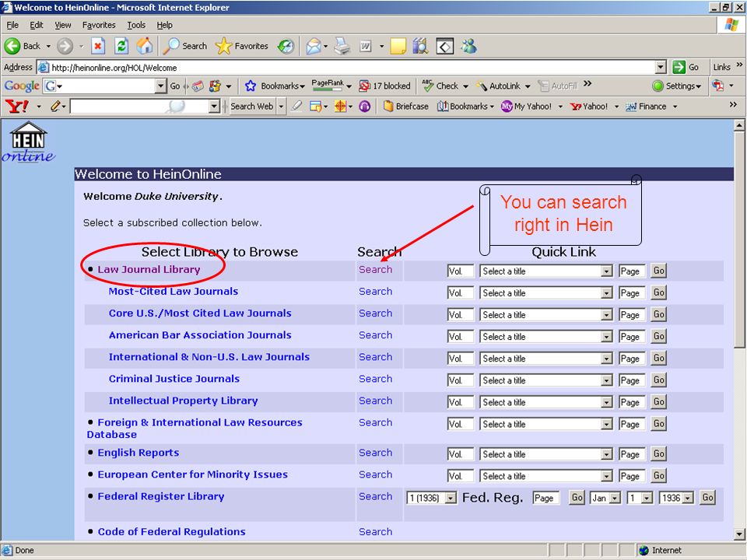Click Page field in American Bar Association row
This screenshot has height=560, width=747.
coord(632,337)
